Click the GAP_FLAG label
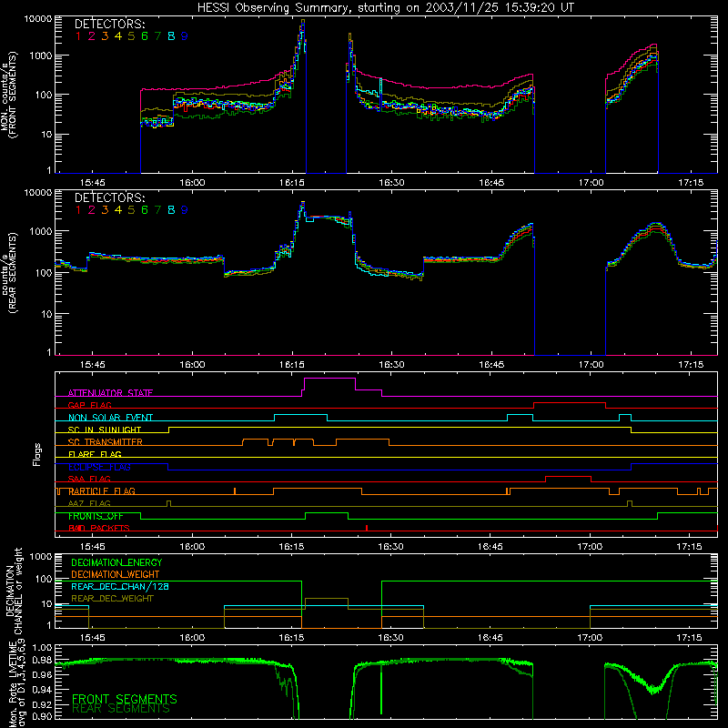Image resolution: width=728 pixels, height=728 pixels. tap(89, 405)
